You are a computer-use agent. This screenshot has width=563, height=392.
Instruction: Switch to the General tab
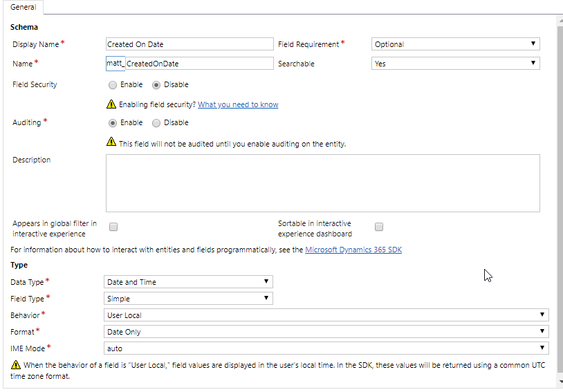(24, 7)
